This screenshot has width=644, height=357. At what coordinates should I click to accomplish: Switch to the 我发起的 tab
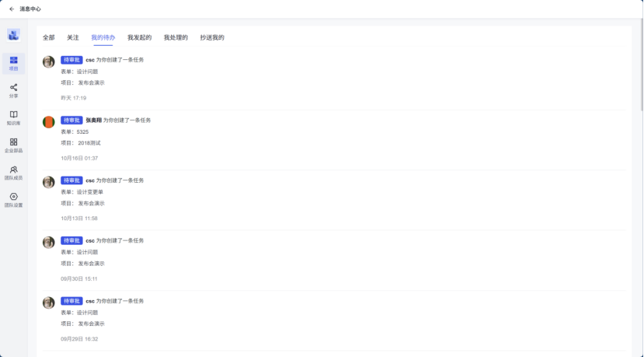139,37
